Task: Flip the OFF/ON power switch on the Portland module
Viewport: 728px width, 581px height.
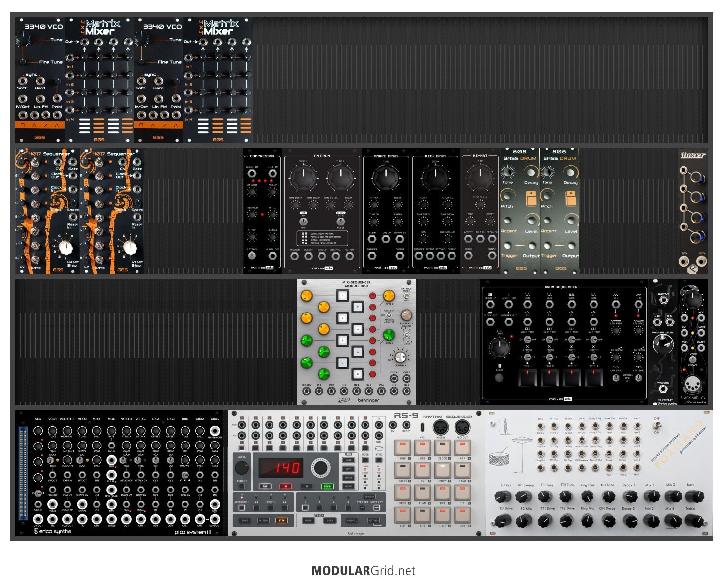Action: point(657,425)
